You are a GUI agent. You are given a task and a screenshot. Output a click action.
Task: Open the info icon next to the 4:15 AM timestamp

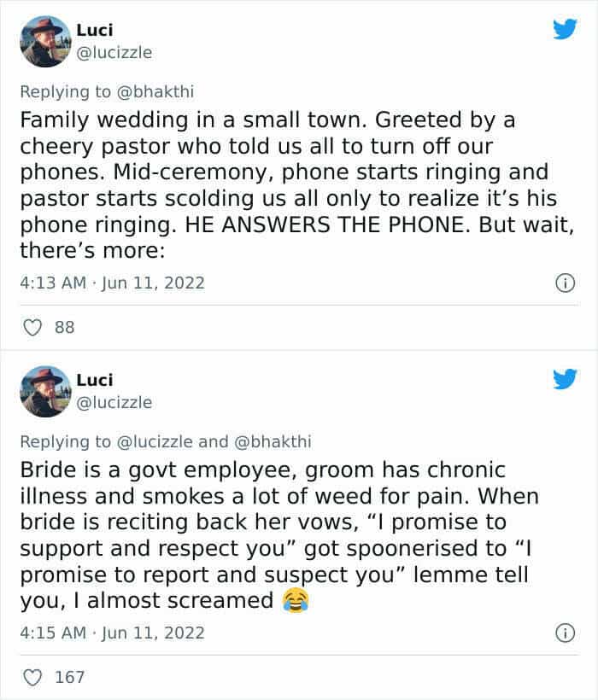(x=565, y=633)
